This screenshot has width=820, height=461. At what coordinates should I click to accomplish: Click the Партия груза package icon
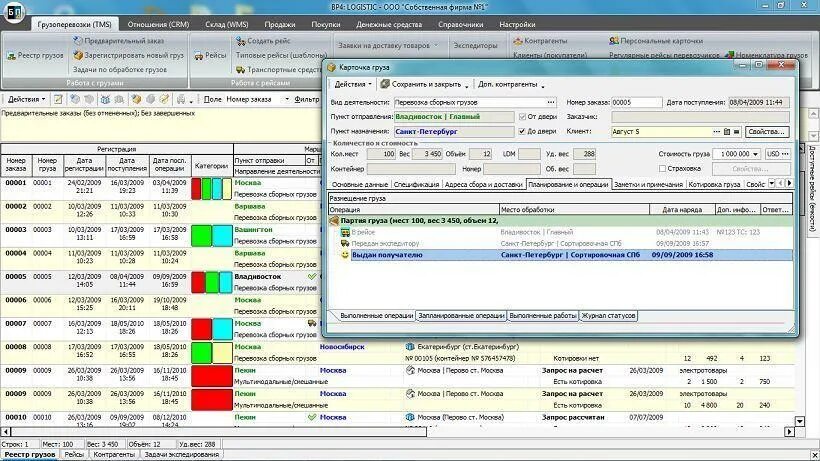(334, 221)
